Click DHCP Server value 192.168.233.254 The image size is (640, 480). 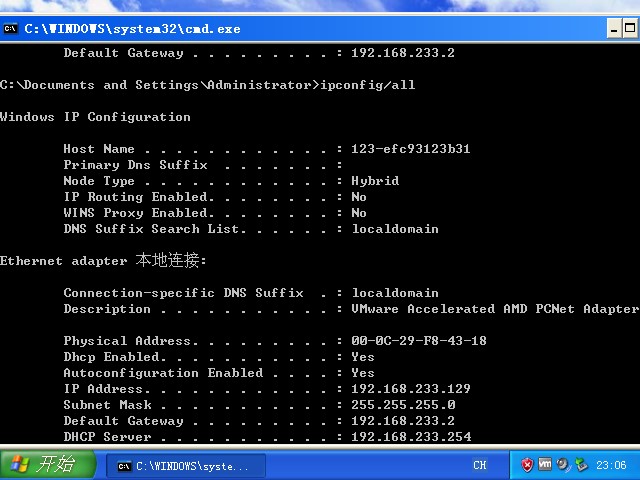pos(411,437)
